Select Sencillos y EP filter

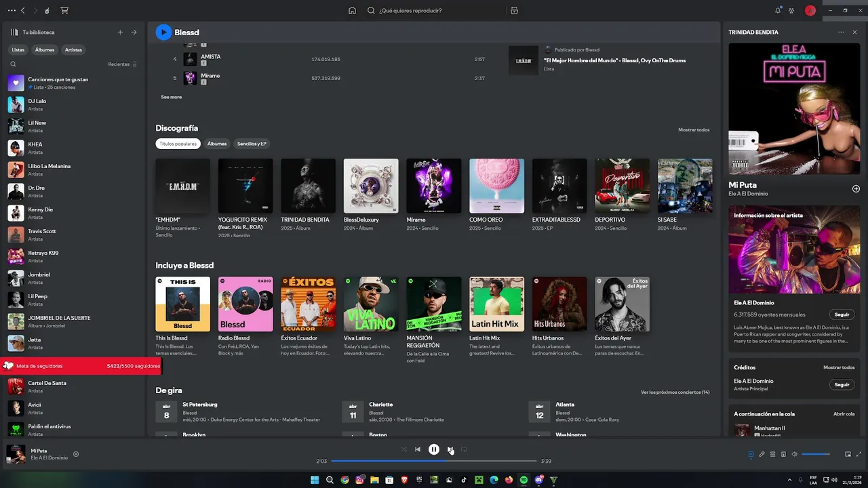(252, 144)
